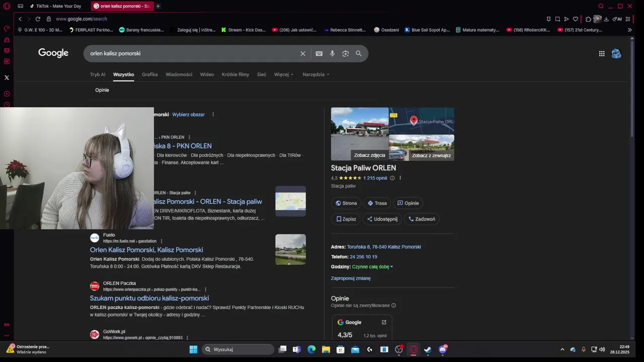
Task: Click the map thumbnail with red pin
Action: [422, 121]
